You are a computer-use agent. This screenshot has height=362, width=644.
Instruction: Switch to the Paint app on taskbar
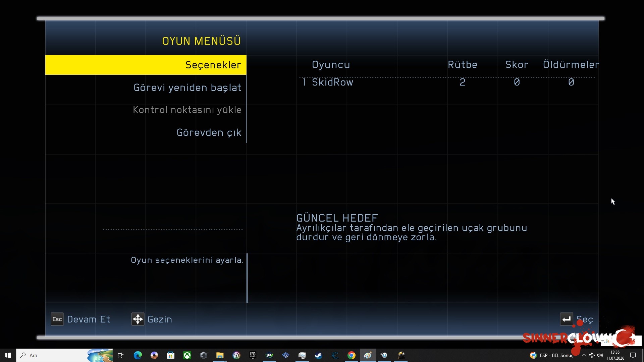(368, 355)
